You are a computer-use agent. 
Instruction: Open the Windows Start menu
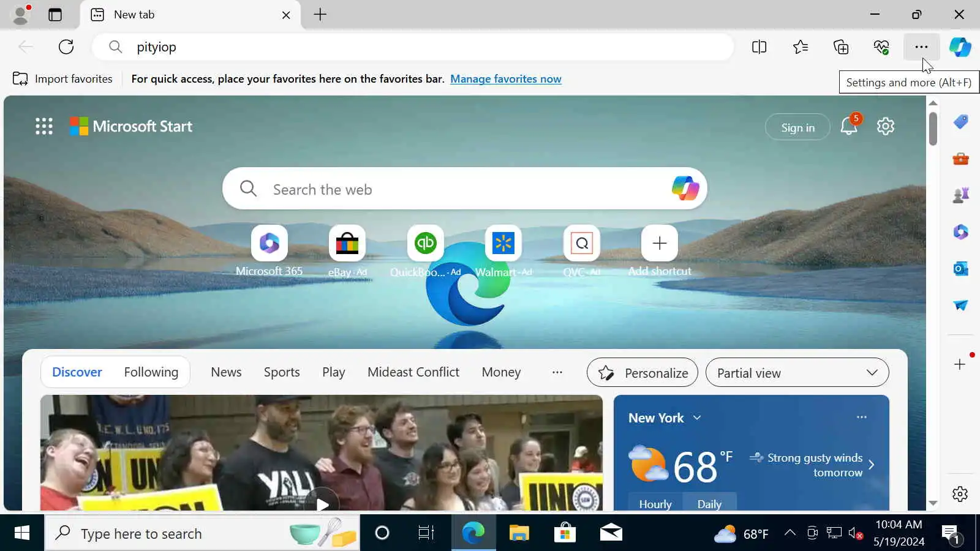click(22, 533)
